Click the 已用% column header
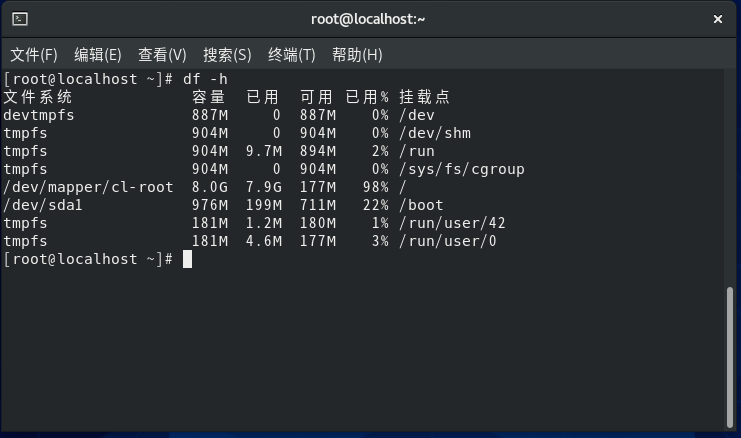The width and height of the screenshot is (741, 438). 367,97
